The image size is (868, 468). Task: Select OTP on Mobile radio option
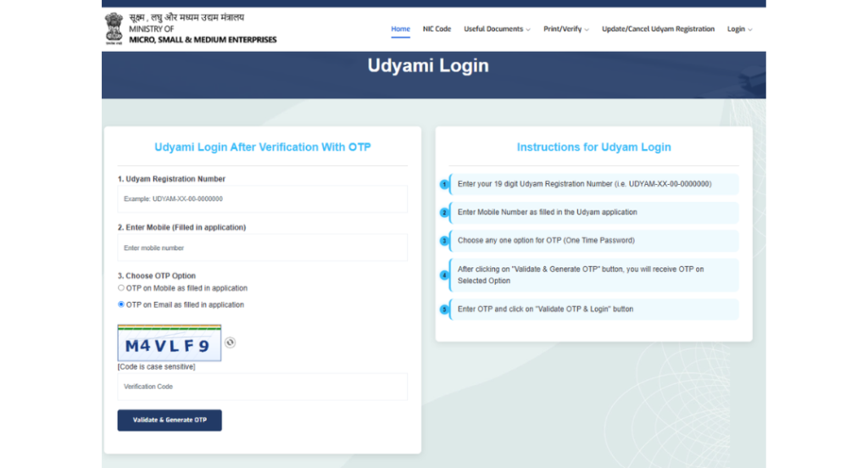point(121,288)
